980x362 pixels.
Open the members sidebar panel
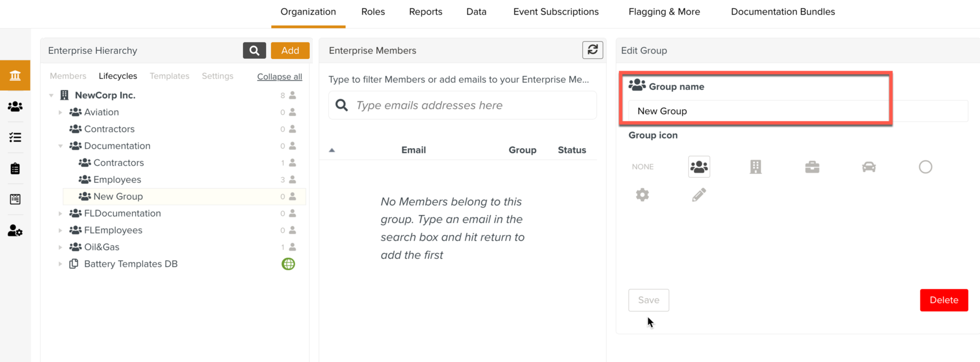point(15,107)
